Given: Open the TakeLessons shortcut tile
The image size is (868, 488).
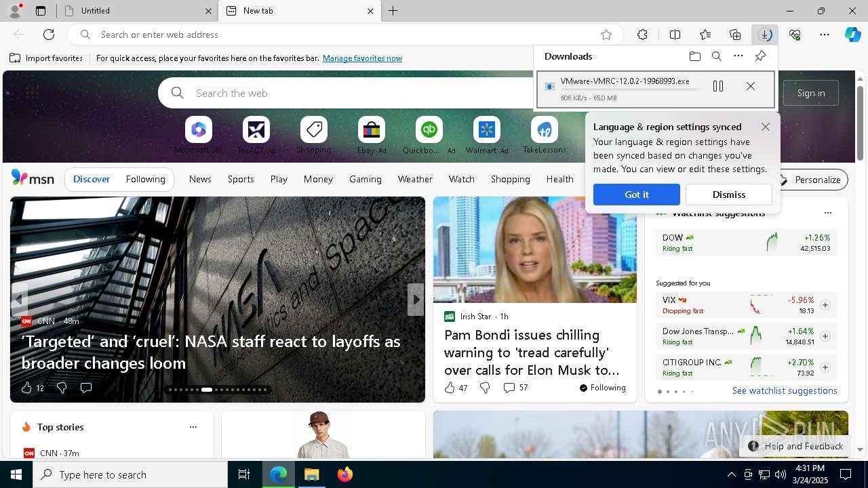Looking at the screenshot, I should point(544,135).
